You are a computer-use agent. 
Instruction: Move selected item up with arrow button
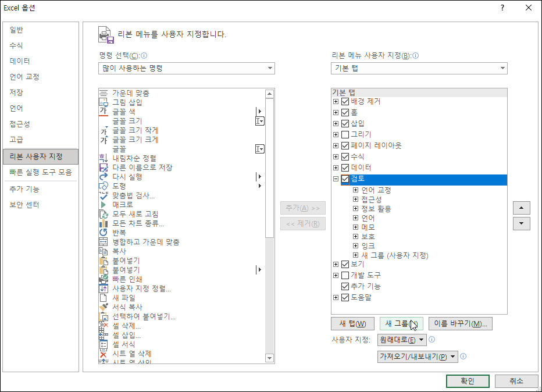pyautogui.click(x=521, y=208)
